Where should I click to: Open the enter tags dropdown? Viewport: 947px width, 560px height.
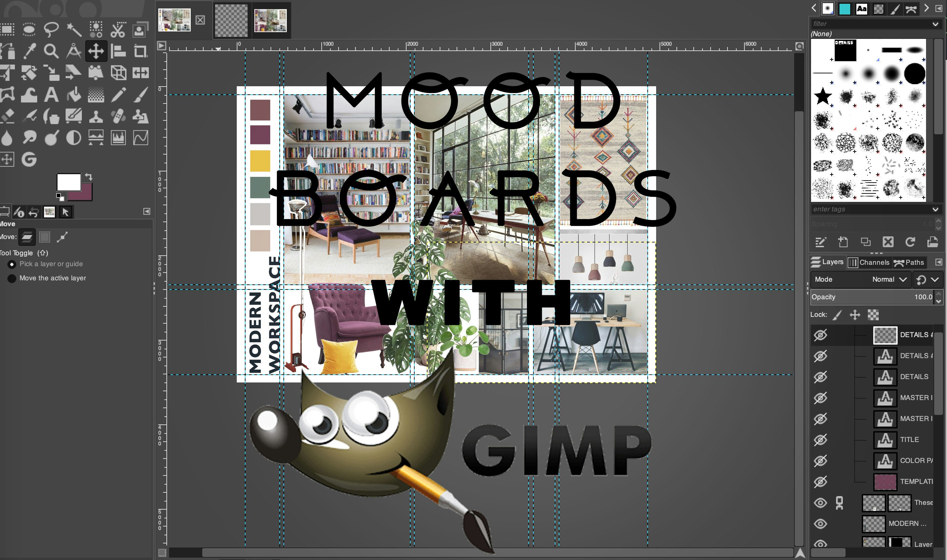point(935,209)
